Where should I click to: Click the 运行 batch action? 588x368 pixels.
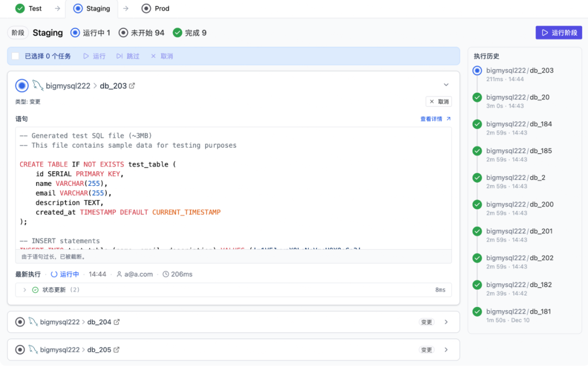(95, 56)
